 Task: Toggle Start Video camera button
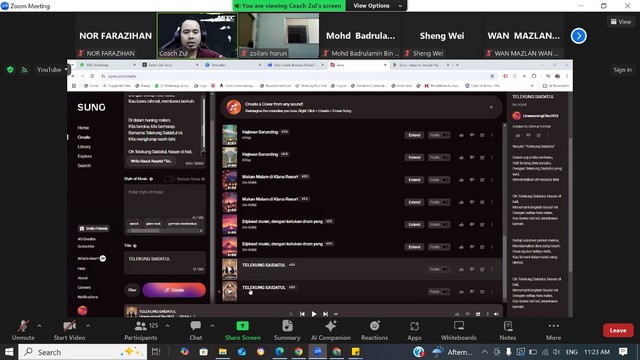tap(69, 331)
